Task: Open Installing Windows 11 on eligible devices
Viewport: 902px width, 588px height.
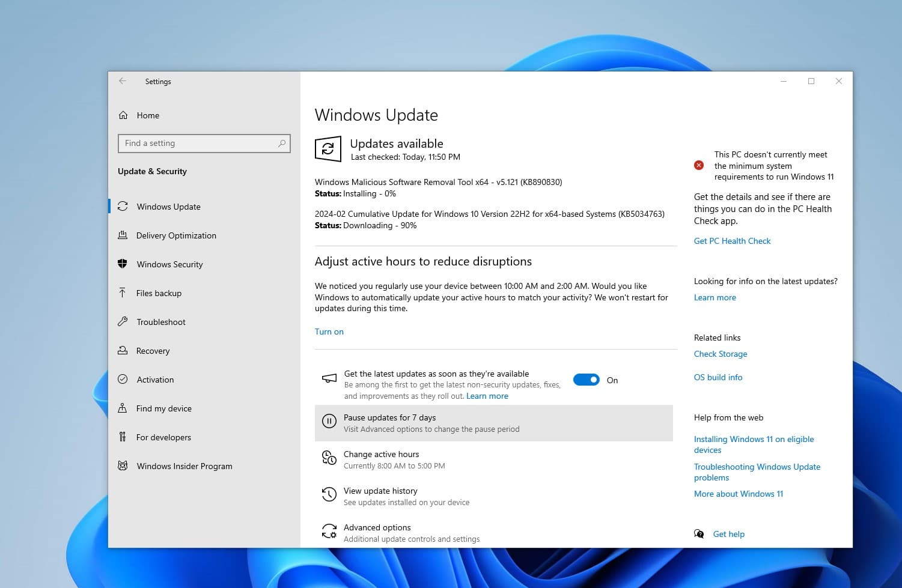Action: coord(754,444)
